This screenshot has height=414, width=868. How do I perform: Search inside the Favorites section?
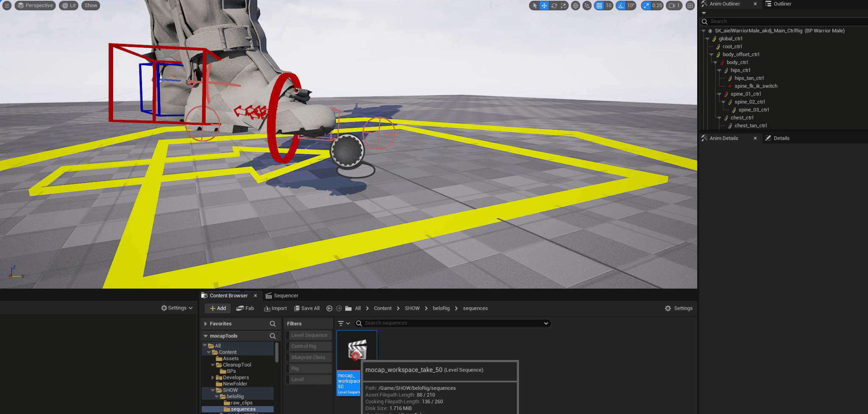coord(273,324)
